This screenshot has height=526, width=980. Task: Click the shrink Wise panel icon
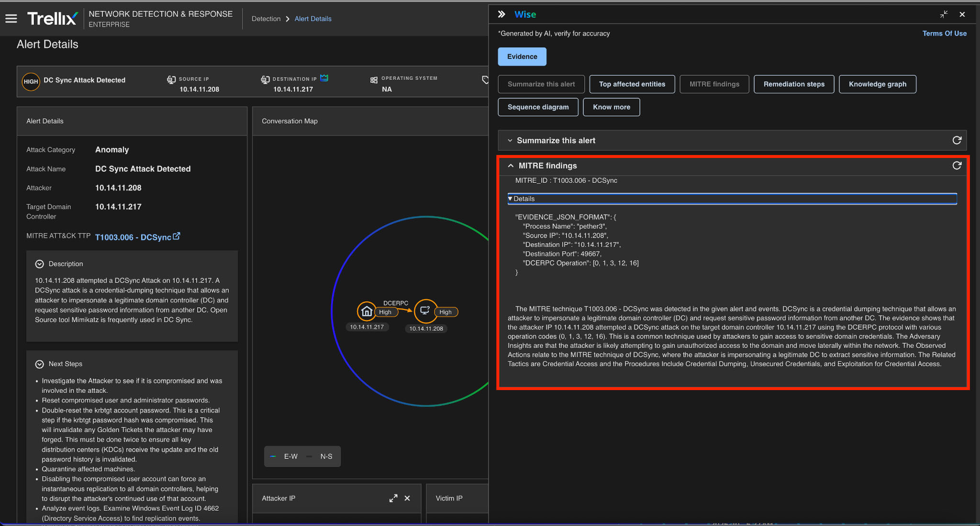tap(944, 14)
